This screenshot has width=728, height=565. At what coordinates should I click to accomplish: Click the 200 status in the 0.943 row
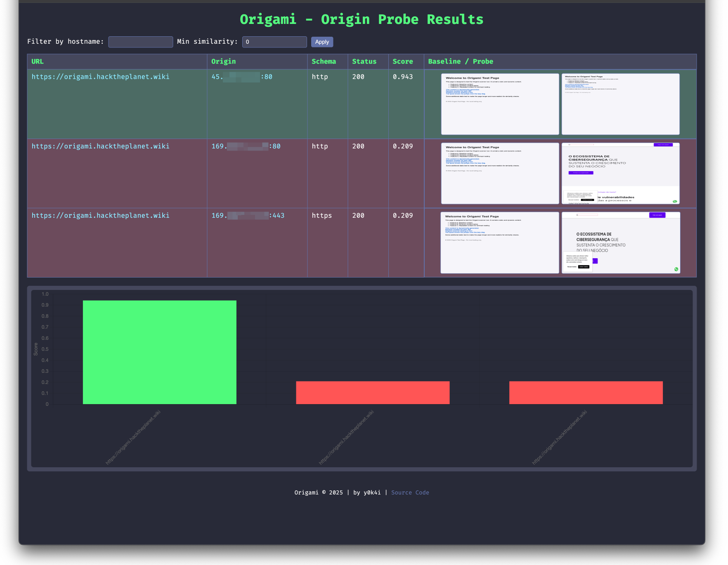[x=358, y=77]
